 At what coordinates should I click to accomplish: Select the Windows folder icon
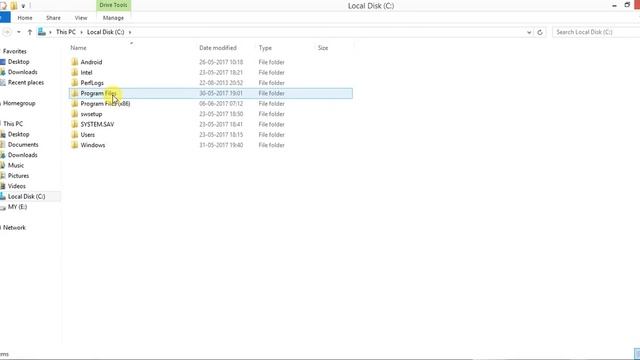74,145
